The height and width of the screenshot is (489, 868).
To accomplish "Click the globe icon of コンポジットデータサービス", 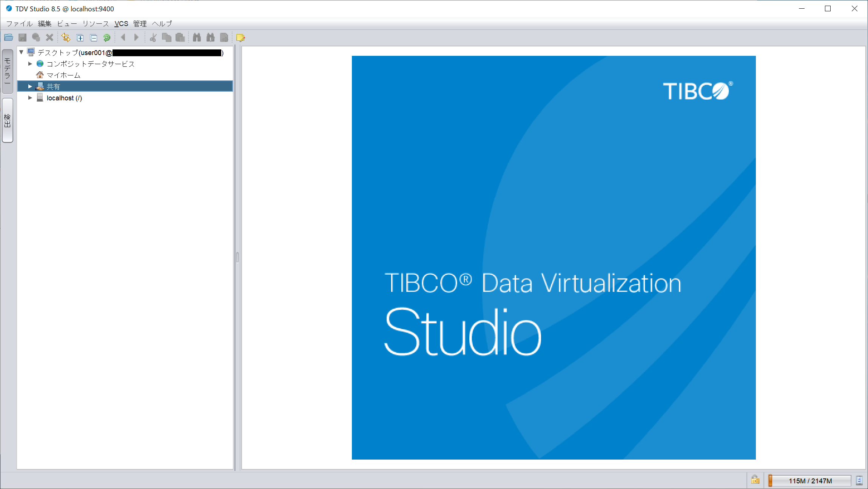I will tap(40, 63).
